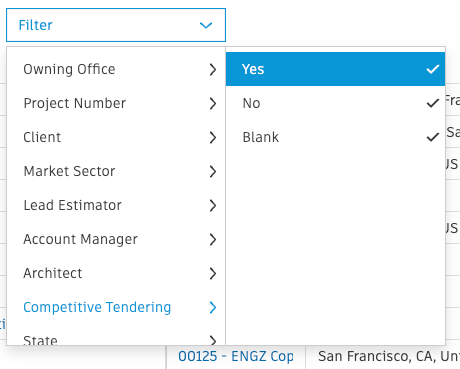Click the Competitive Tendering blue chevron

213,307
